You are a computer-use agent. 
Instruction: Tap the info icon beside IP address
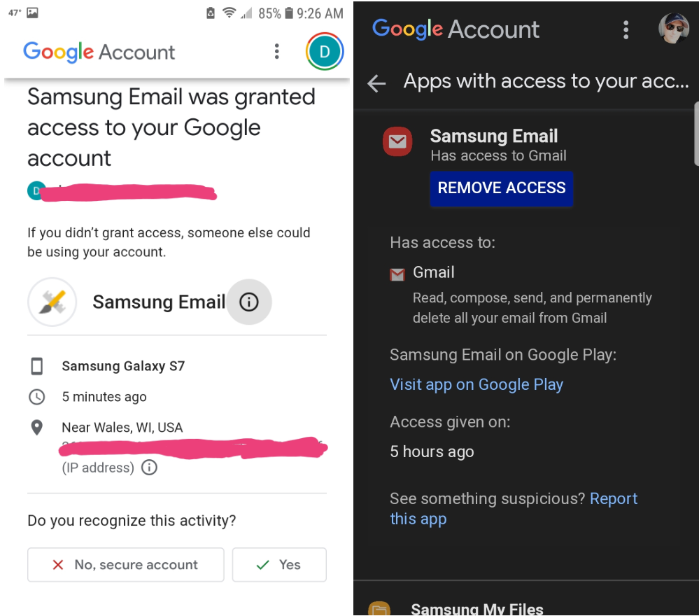coord(149,468)
